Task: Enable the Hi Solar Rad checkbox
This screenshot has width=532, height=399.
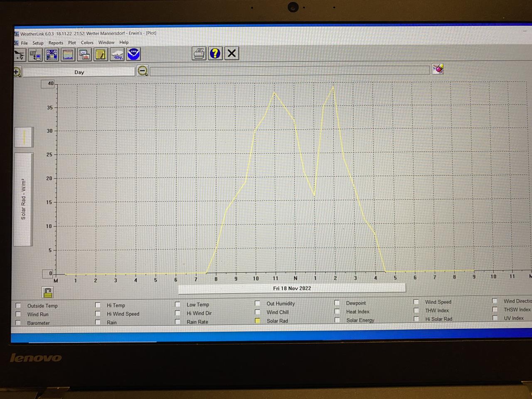Action: 416,319
